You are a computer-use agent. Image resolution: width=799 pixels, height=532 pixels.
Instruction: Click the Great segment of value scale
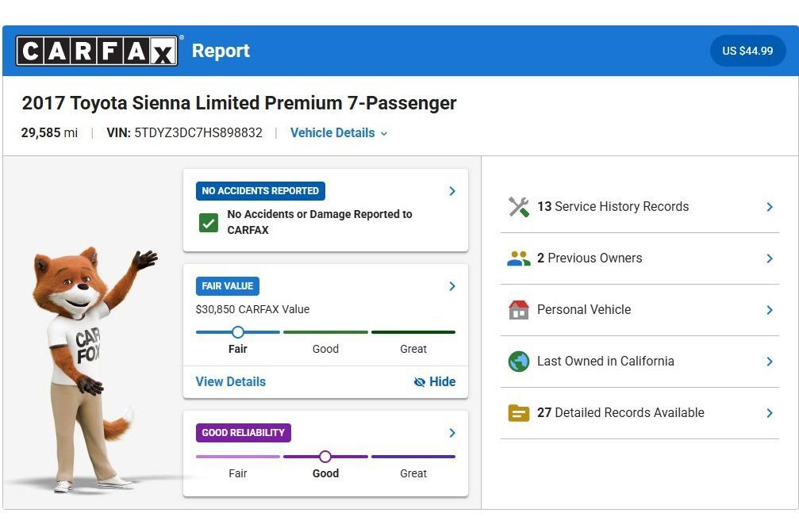click(413, 332)
